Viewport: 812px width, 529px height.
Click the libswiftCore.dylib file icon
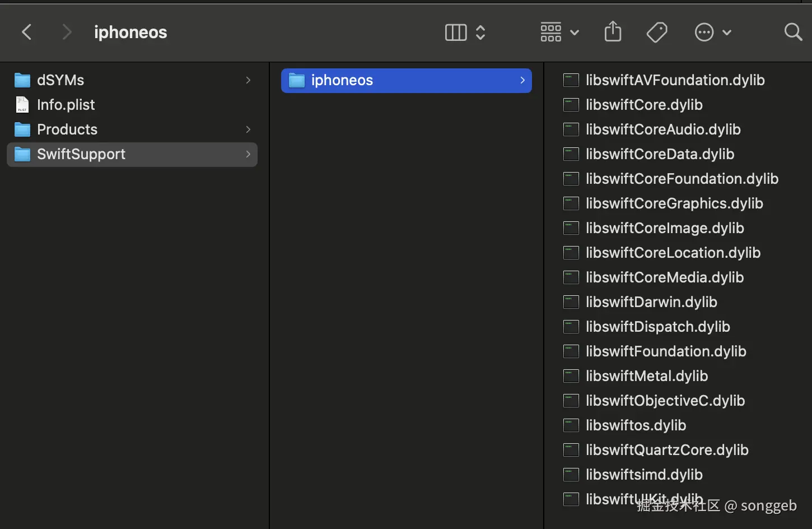[x=571, y=105]
